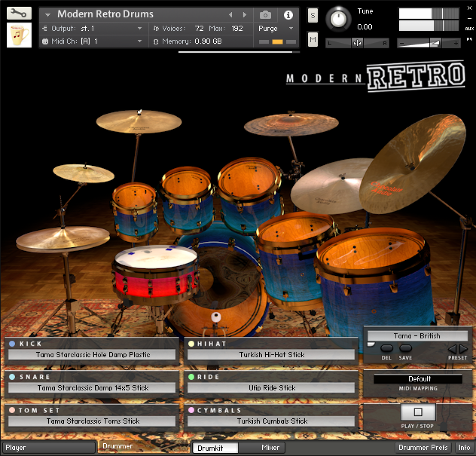
Task: Open the Tom Set selector Tama Starclassic Toms Stick
Action: tap(92, 421)
